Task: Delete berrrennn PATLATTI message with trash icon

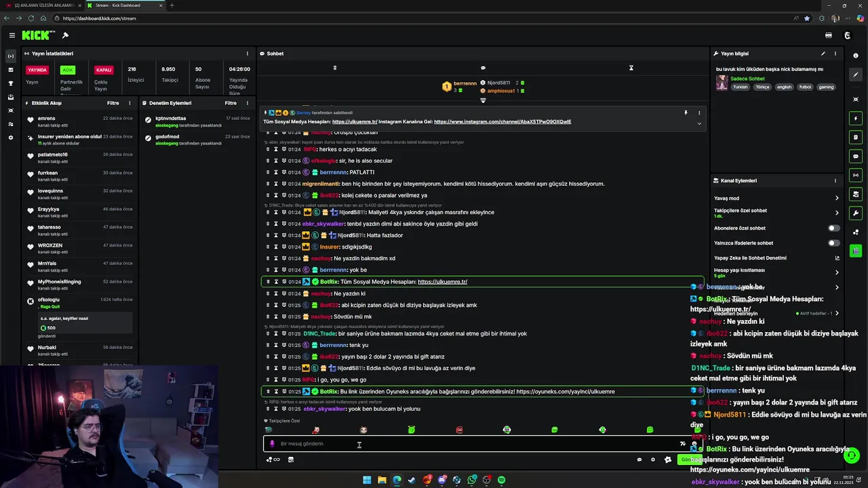Action: point(267,172)
